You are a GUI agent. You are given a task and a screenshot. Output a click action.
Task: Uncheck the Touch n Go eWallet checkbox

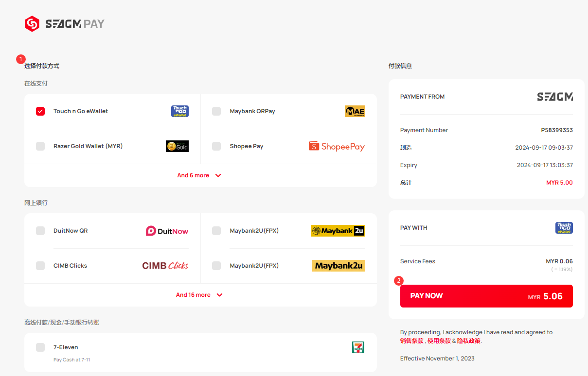[40, 111]
